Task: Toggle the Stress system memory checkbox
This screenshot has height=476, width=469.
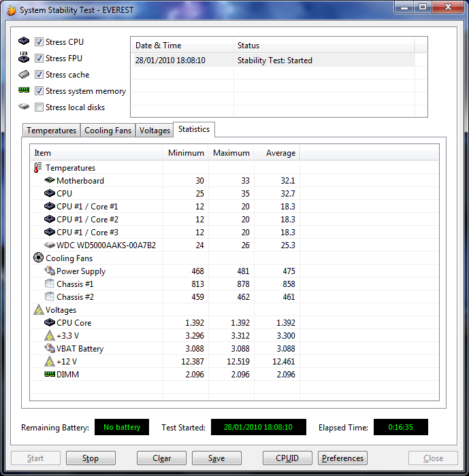Action: pyautogui.click(x=39, y=91)
